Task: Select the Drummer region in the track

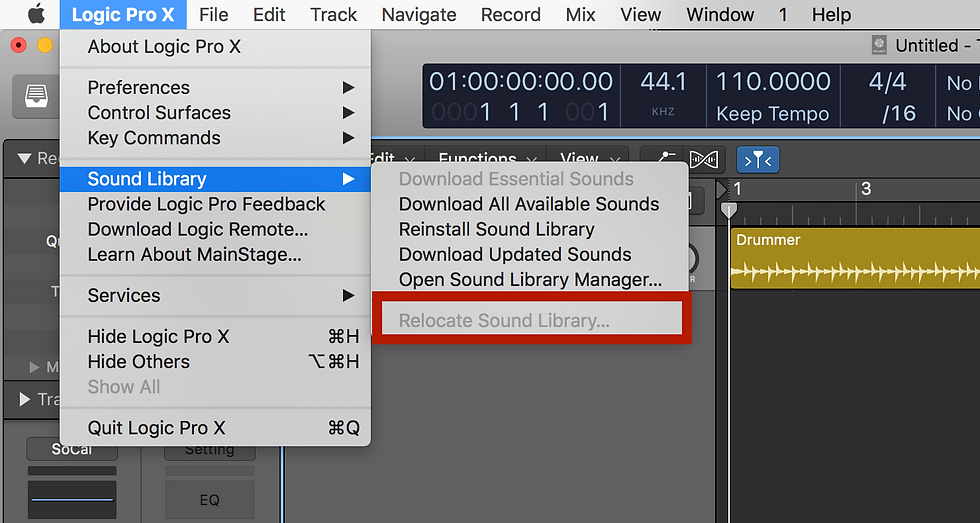Action: tap(855, 259)
